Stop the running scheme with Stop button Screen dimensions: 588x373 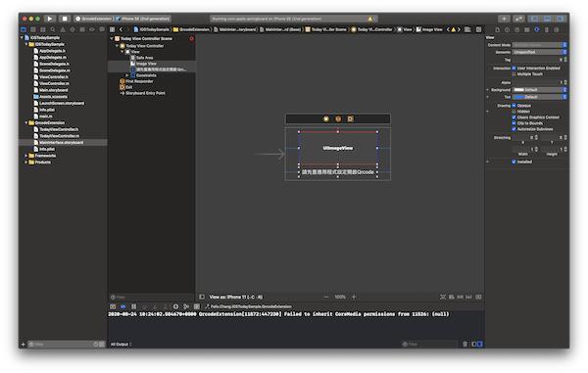pos(65,19)
